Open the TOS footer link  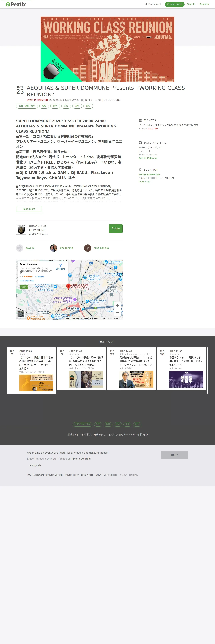click(x=29, y=475)
